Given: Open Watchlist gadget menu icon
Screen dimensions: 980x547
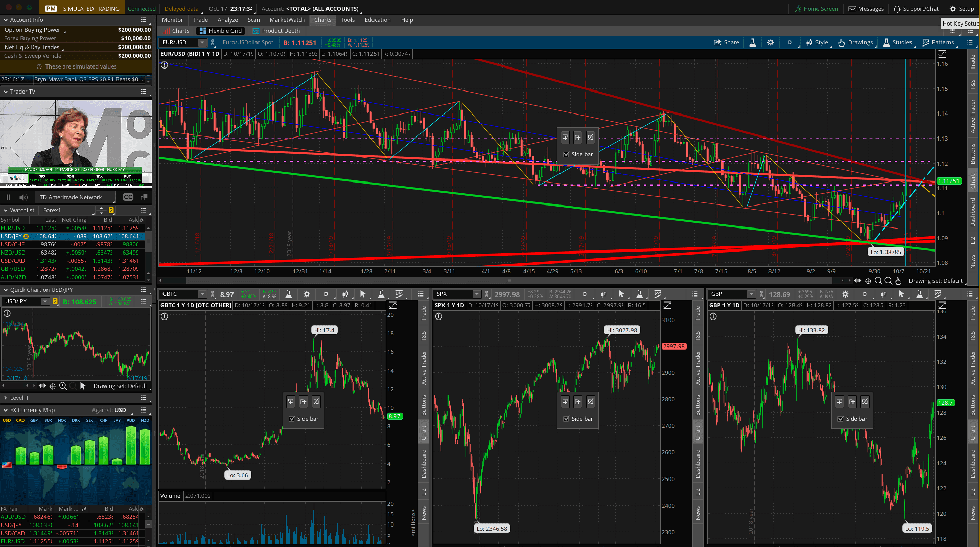Looking at the screenshot, I should [x=144, y=210].
